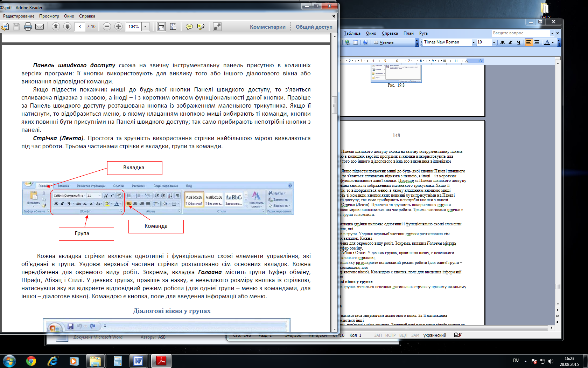Image resolution: width=588 pixels, height=368 pixels.
Task: Click the Adobe Reader vertical scrollbar thumb
Action: 334,105
